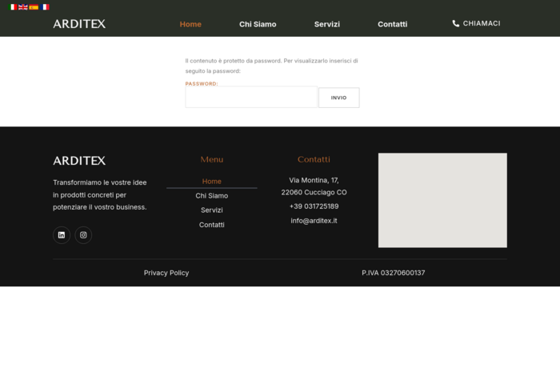
Task: Go to Home in top navigation
Action: click(190, 24)
